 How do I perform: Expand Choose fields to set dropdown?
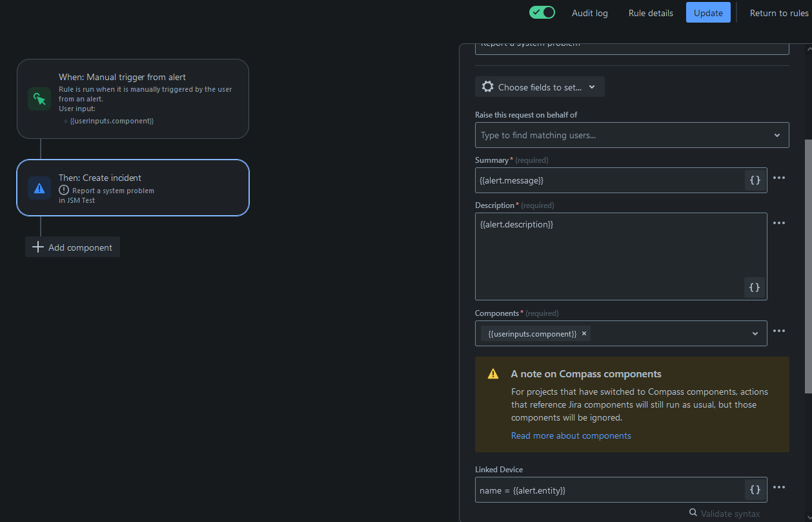pos(540,87)
